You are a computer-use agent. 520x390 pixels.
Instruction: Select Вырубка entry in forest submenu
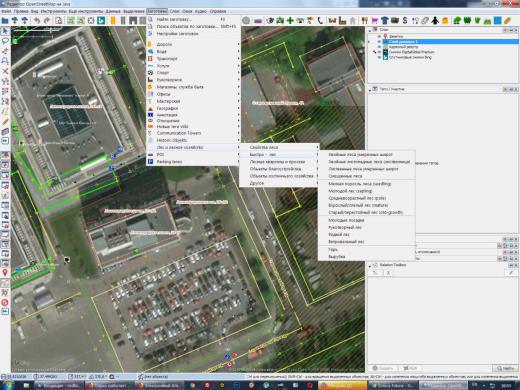click(337, 257)
